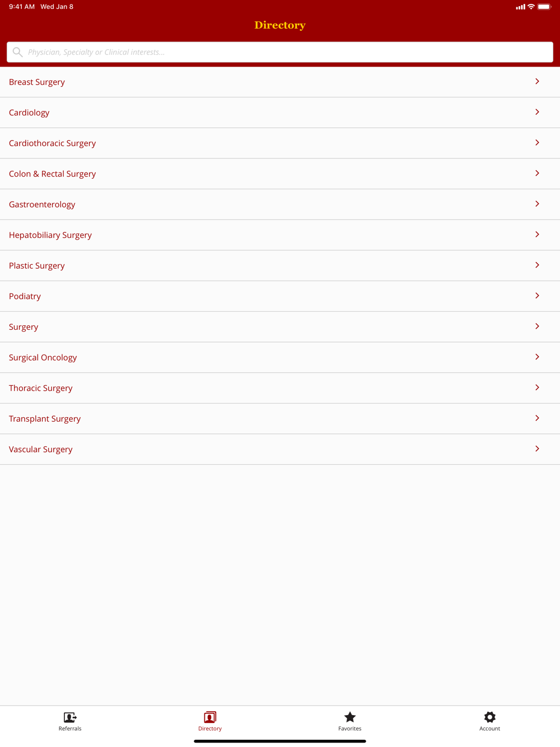
Task: Select Surgical Oncology entry
Action: (280, 357)
